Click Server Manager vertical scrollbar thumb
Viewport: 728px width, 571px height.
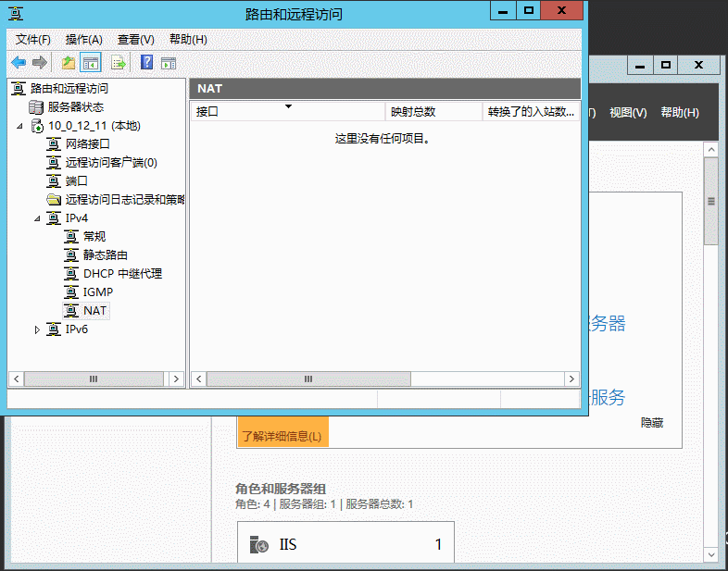click(710, 201)
